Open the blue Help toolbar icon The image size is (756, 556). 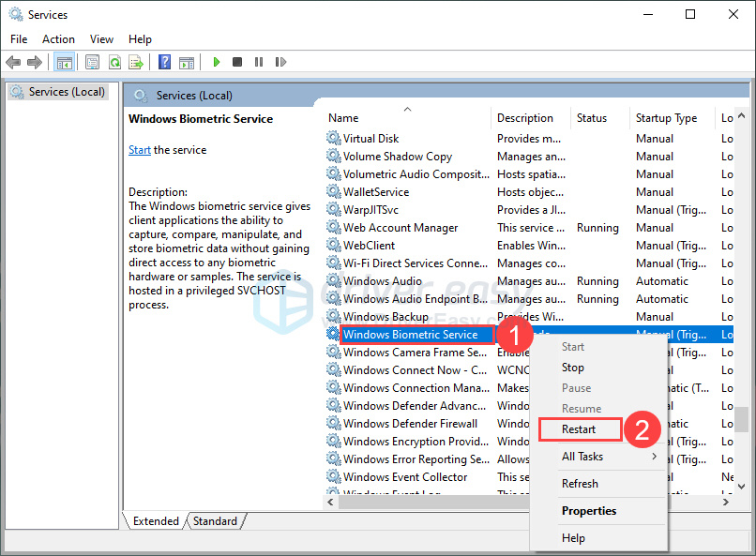[x=164, y=62]
